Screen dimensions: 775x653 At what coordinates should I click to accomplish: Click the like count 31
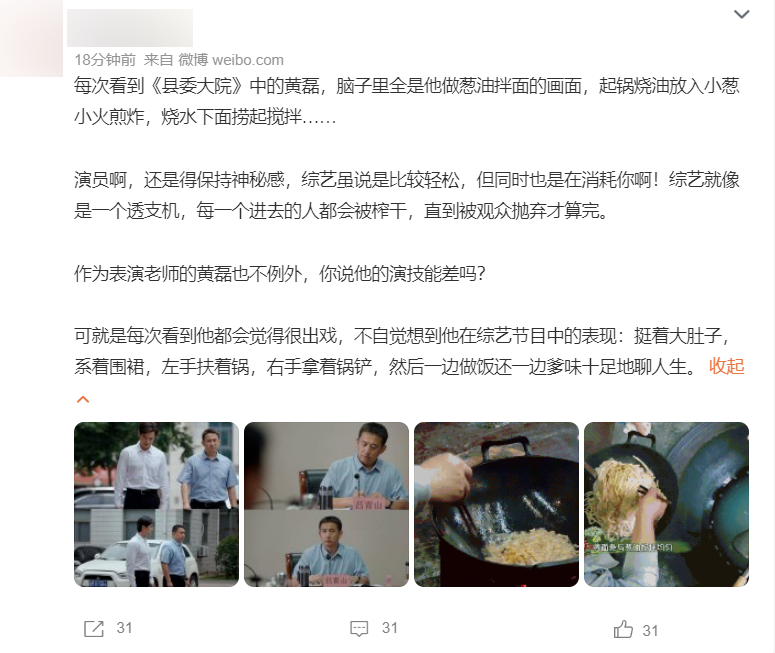[x=650, y=631]
